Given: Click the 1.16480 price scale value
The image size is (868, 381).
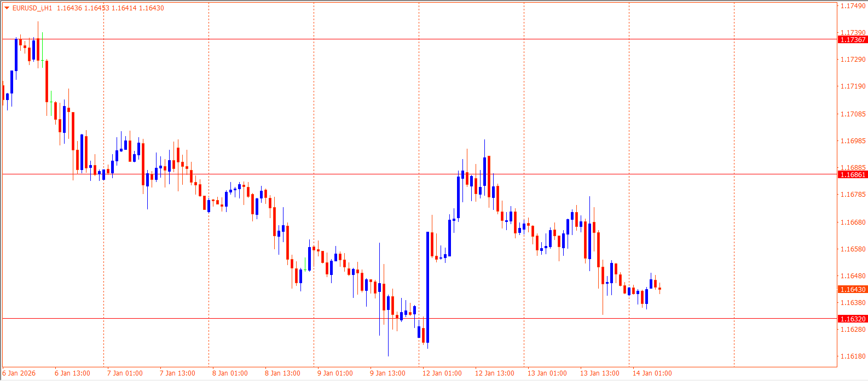Looking at the screenshot, I should (x=853, y=276).
